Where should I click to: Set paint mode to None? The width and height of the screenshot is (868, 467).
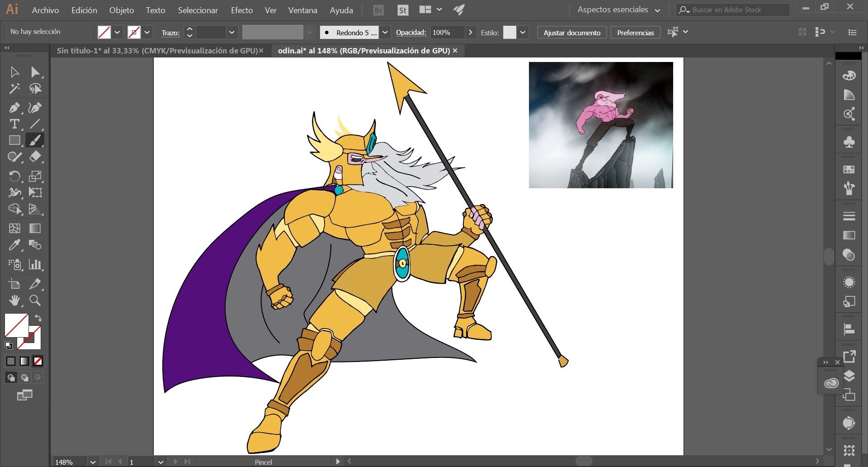38,361
